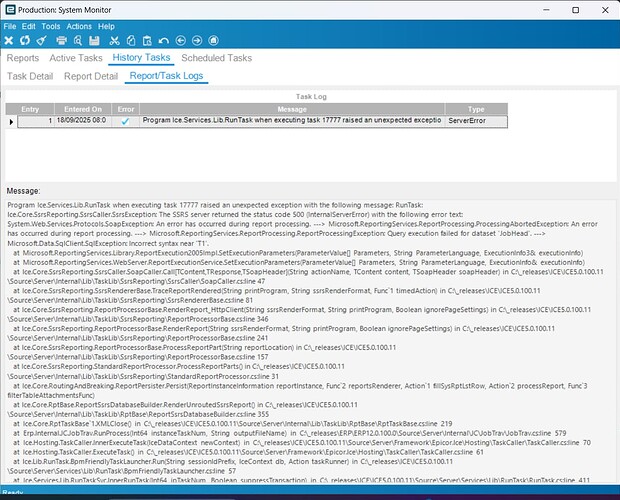Screen dimensions: 620x500
Task: Open the Tools menu
Action: [x=51, y=26]
